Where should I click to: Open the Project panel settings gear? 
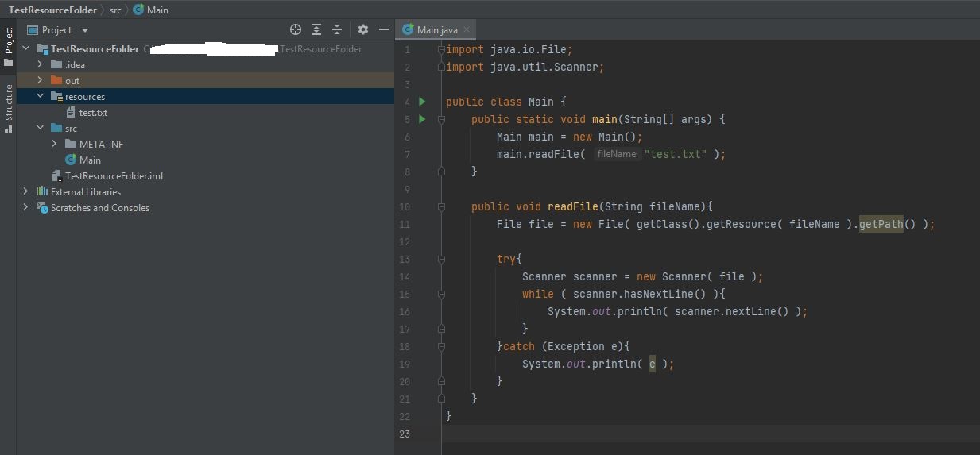pyautogui.click(x=363, y=29)
